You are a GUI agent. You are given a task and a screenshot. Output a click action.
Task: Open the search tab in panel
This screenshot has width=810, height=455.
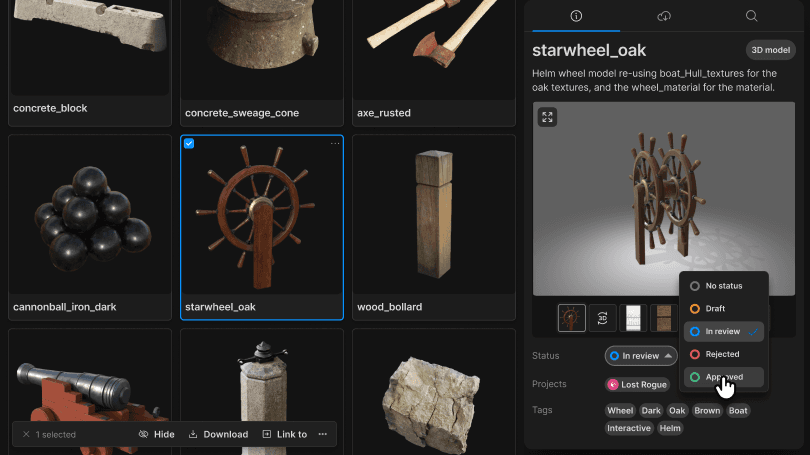(x=751, y=16)
